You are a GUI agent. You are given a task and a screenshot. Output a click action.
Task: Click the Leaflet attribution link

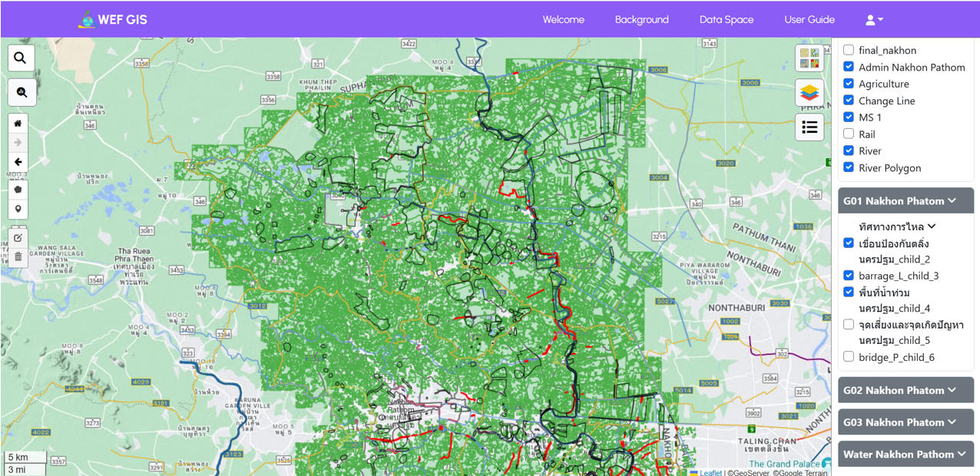tap(710, 473)
